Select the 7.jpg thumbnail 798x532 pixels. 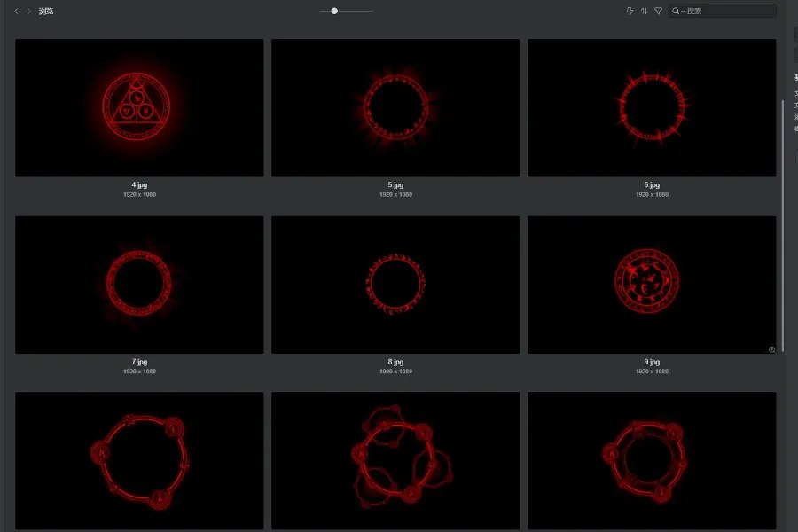pyautogui.click(x=139, y=285)
